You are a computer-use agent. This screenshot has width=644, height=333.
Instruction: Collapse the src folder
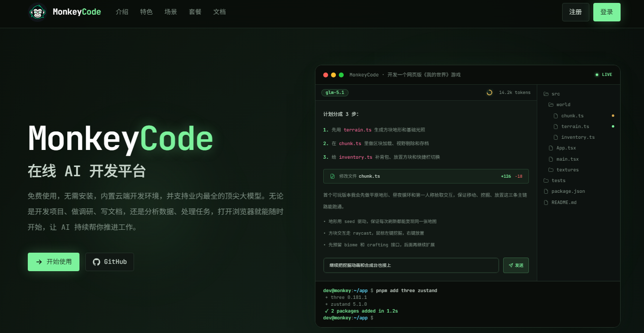(x=552, y=94)
